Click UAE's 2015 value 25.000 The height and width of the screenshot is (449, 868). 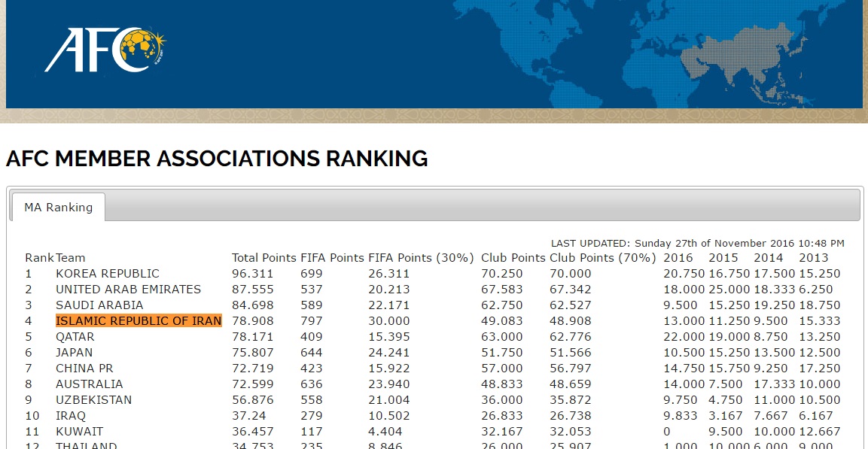(729, 290)
